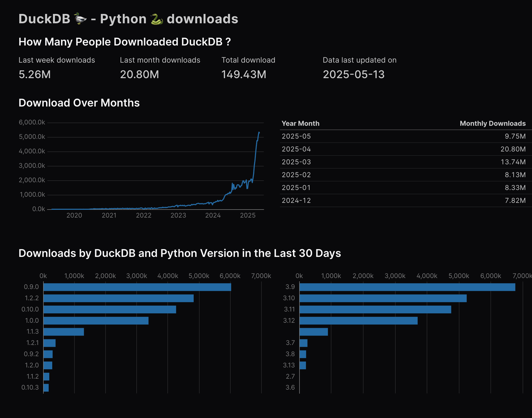Click the bar for DuckDB version 0.9.0
Screen dimensions: 532x418
[137, 287]
